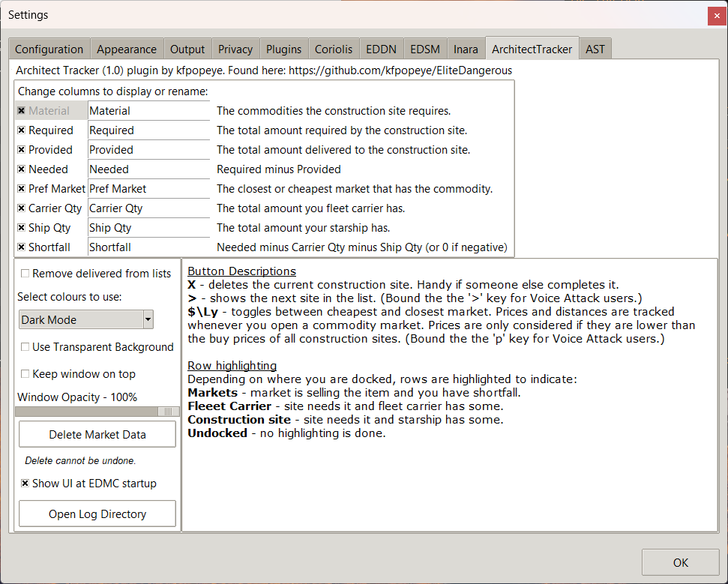The width and height of the screenshot is (728, 584).
Task: Switch to the Coriolis tab
Action: [x=334, y=49]
